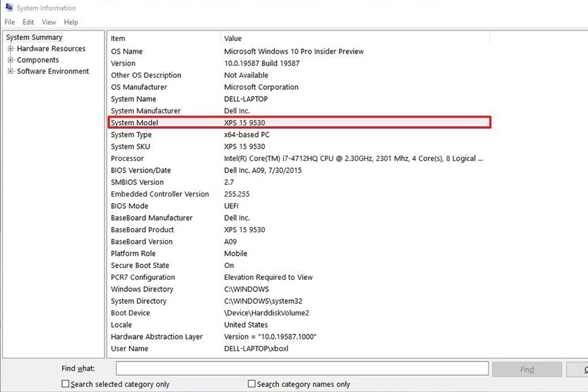
Task: Select the SMBIOS Version row
Action: click(299, 182)
